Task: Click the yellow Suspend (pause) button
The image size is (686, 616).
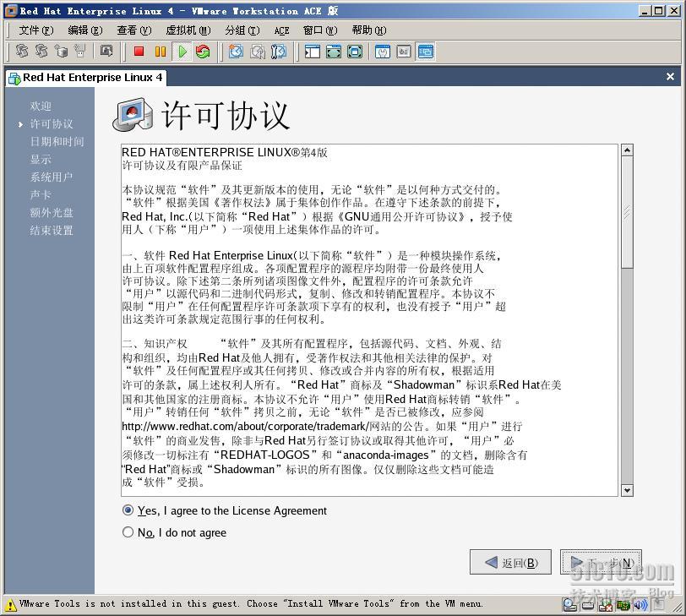Action: 161,52
